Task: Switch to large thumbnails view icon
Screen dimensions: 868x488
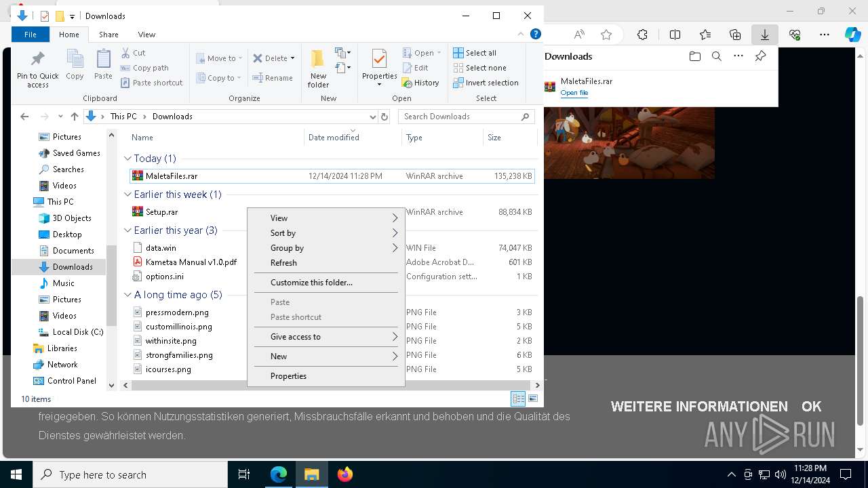Action: coord(533,399)
